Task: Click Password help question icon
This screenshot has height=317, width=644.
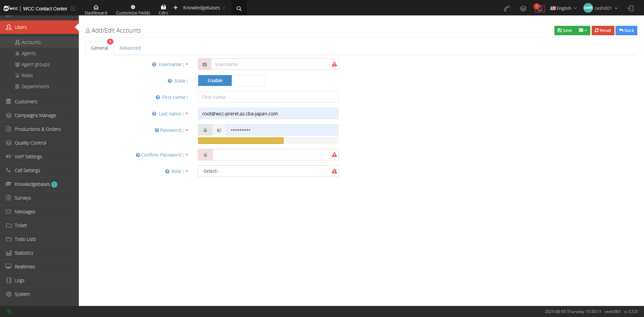Action: coord(157,130)
